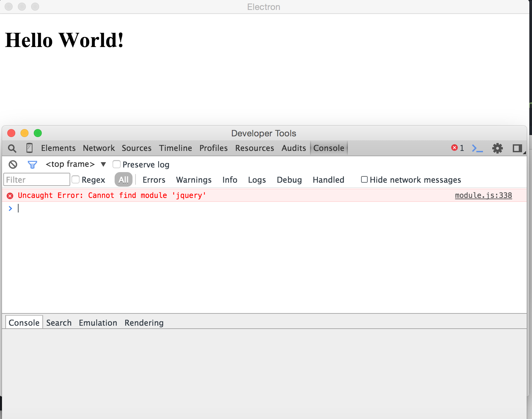This screenshot has height=419, width=532.
Task: Filter console by Logs
Action: tap(257, 180)
